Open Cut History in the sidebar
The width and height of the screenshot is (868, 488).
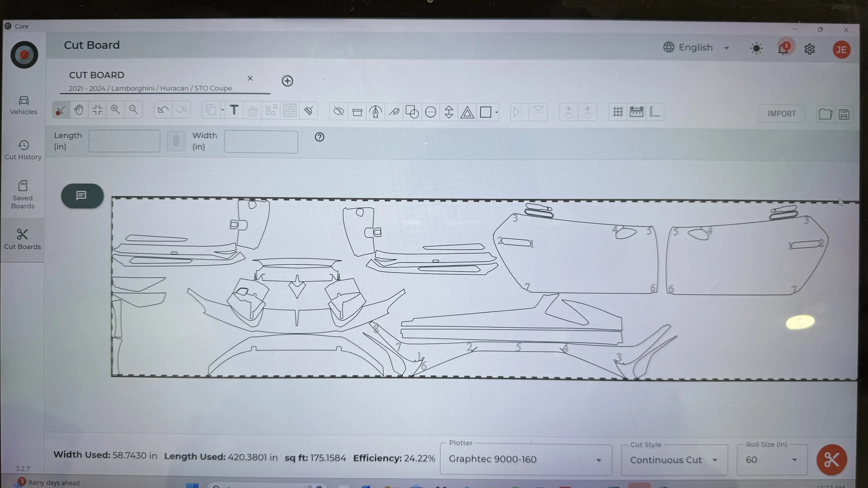click(23, 150)
